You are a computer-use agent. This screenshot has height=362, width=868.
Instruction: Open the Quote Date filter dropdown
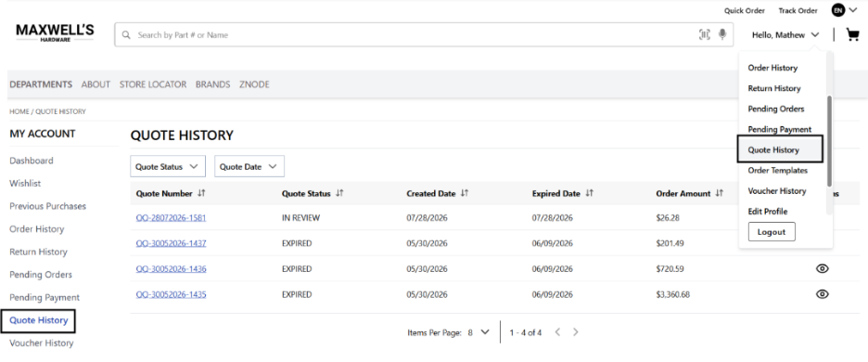point(249,166)
